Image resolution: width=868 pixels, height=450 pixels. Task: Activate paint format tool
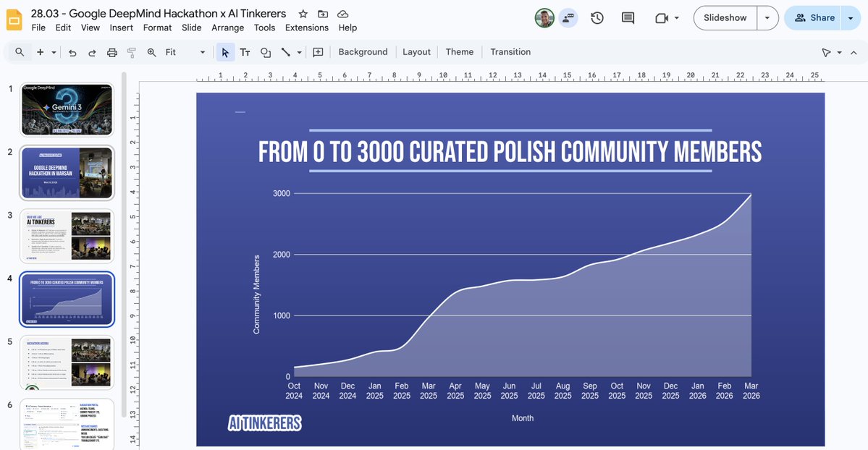(x=131, y=53)
